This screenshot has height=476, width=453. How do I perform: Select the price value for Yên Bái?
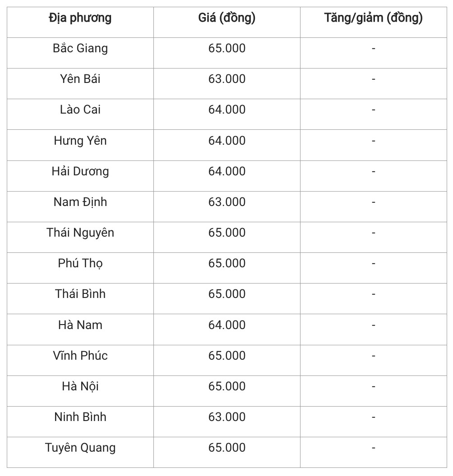click(x=226, y=79)
